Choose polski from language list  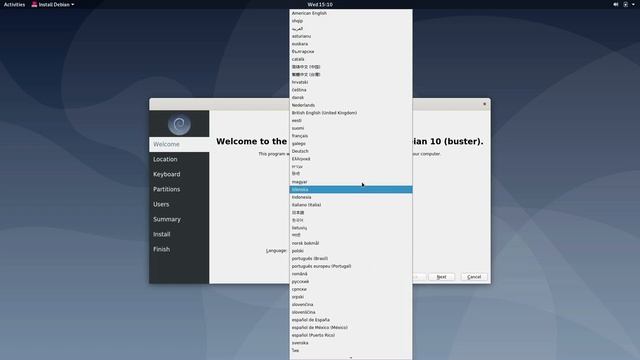(351, 251)
